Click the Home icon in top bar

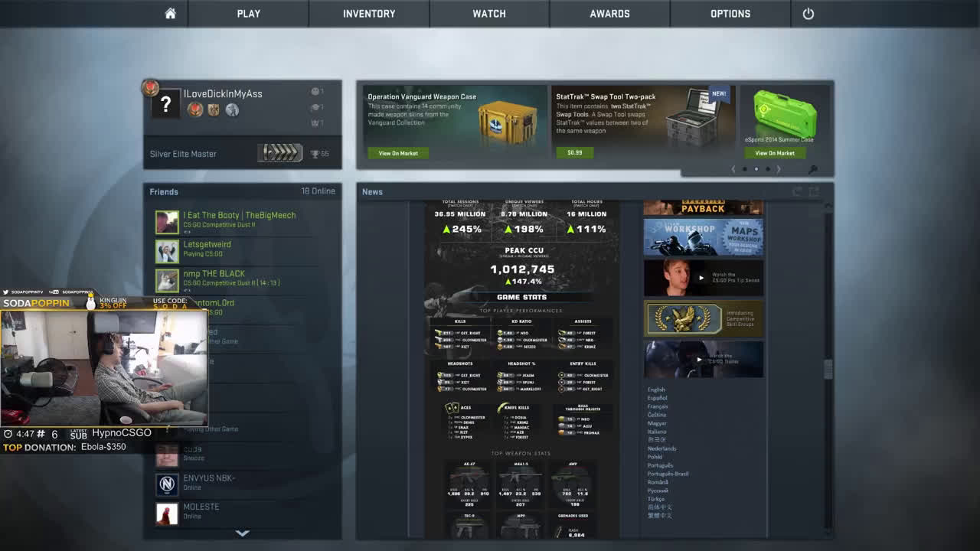[x=170, y=14]
